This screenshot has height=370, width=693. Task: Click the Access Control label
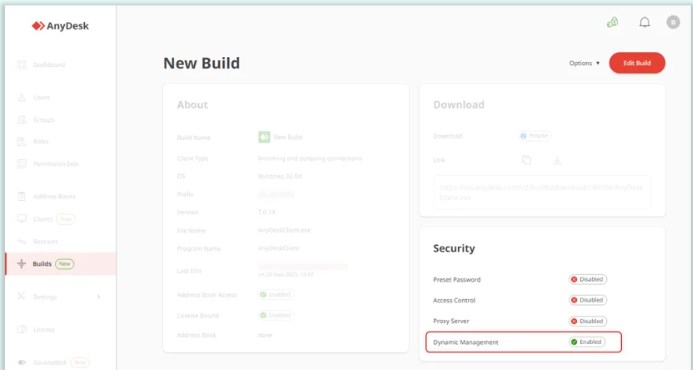tap(454, 300)
